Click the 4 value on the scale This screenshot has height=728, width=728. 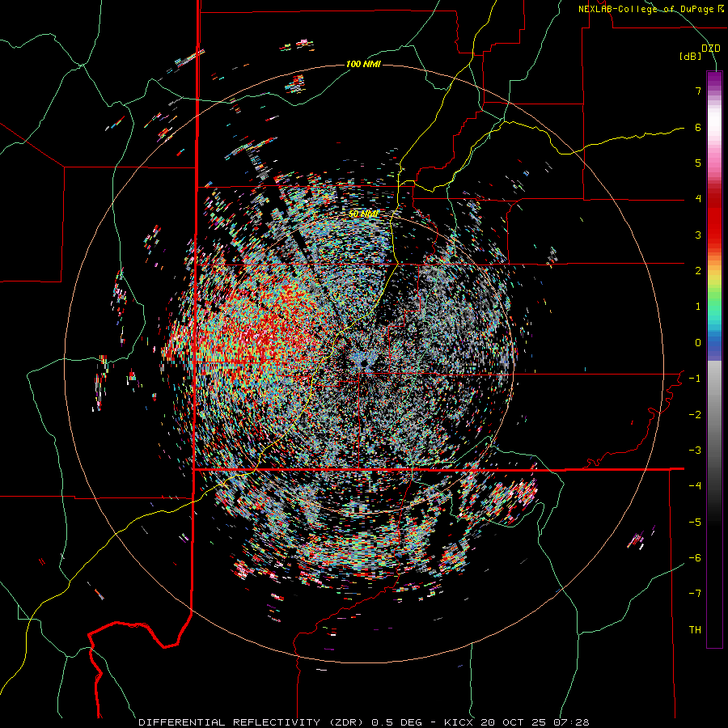coord(698,199)
